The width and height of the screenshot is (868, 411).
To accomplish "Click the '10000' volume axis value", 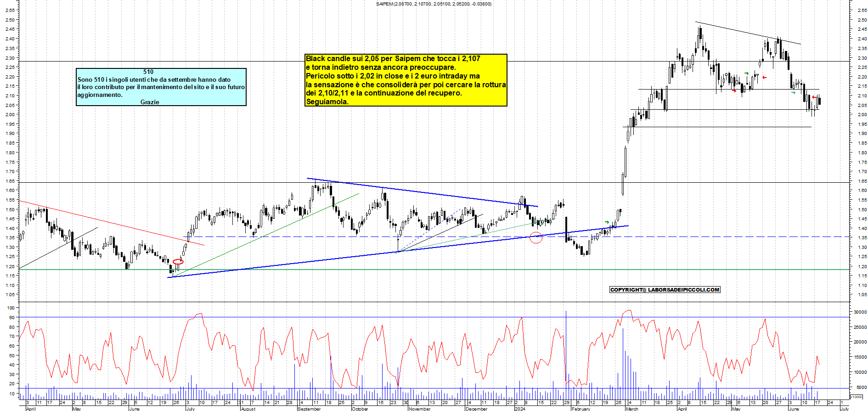I will 860,372.
